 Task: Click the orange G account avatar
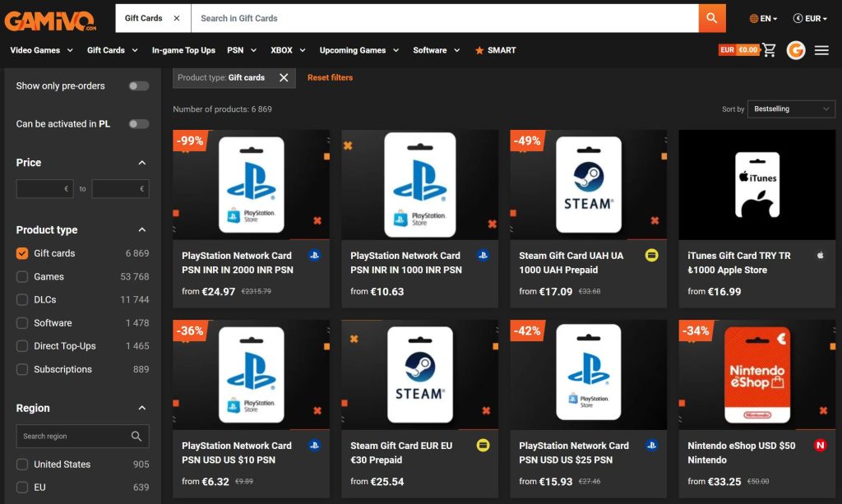point(795,50)
